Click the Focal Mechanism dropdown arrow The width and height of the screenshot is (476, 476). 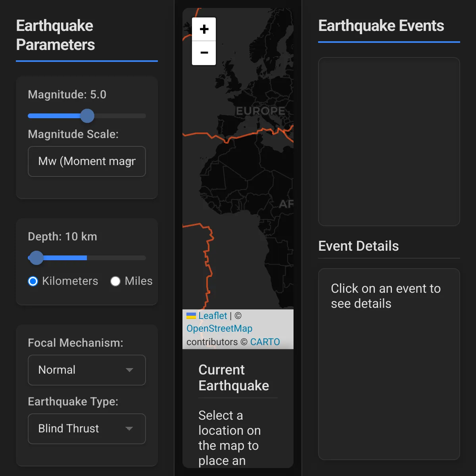pos(129,370)
